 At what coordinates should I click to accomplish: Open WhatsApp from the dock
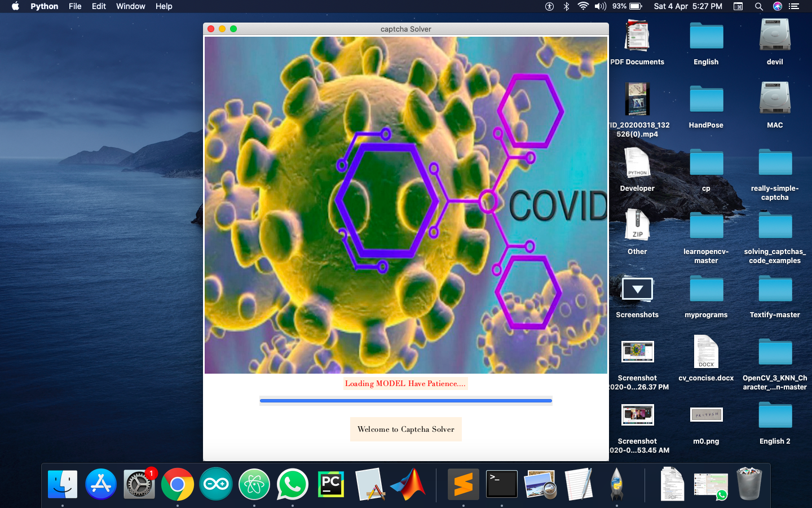click(293, 484)
